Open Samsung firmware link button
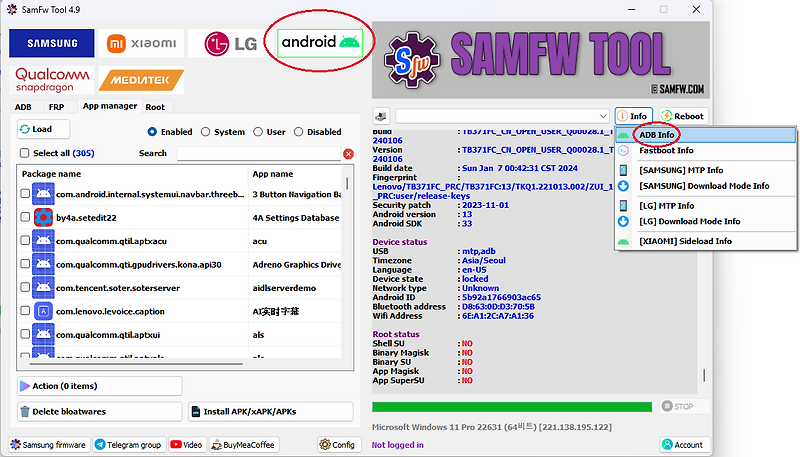Viewport: 800px width, 457px height. pyautogui.click(x=49, y=445)
